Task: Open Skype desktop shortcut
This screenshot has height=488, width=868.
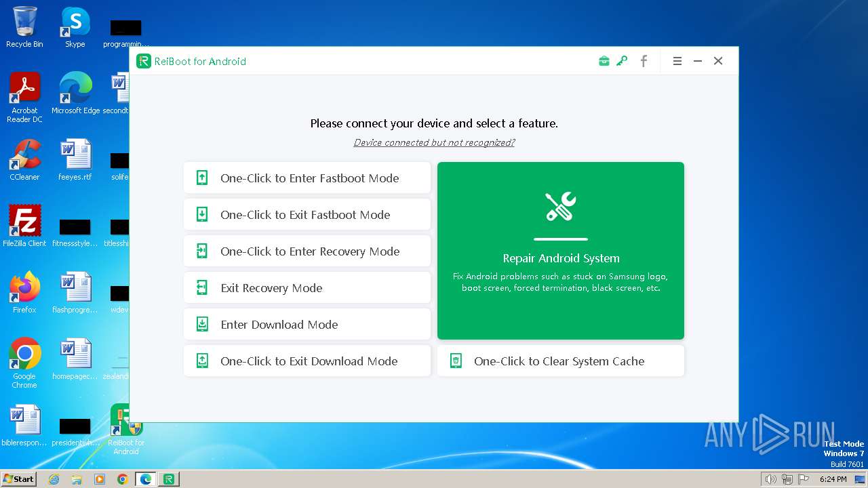Action: [x=75, y=27]
